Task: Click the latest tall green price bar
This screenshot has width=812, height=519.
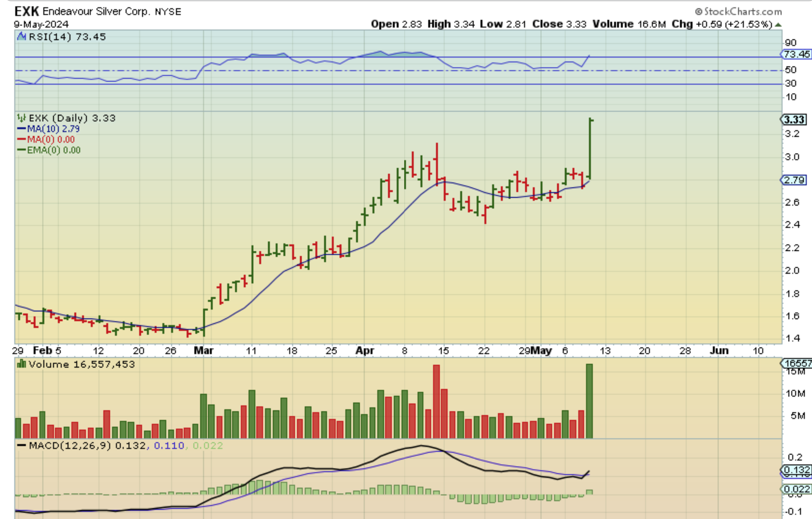Action: [590, 149]
